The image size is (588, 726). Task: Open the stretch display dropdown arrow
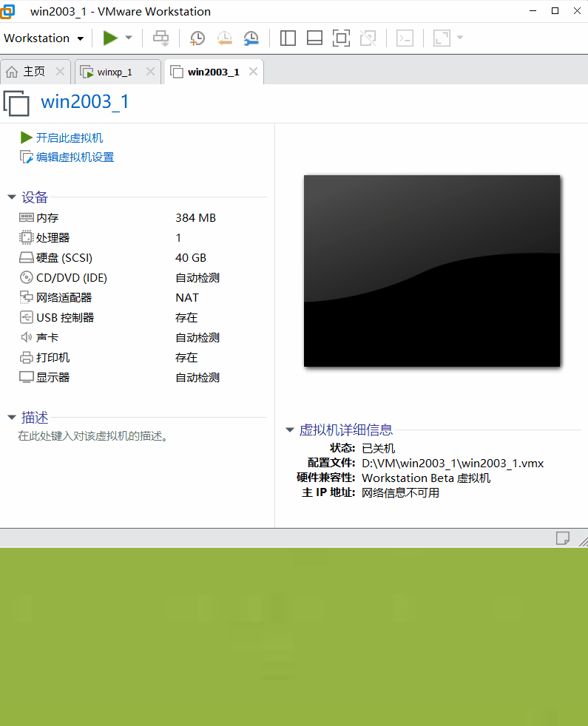(x=460, y=38)
